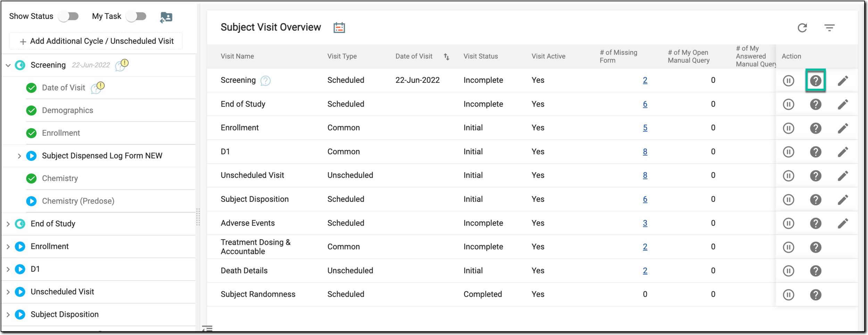Click the panel splitter drag handle
Screen dimensions: 868x335
[x=198, y=217]
